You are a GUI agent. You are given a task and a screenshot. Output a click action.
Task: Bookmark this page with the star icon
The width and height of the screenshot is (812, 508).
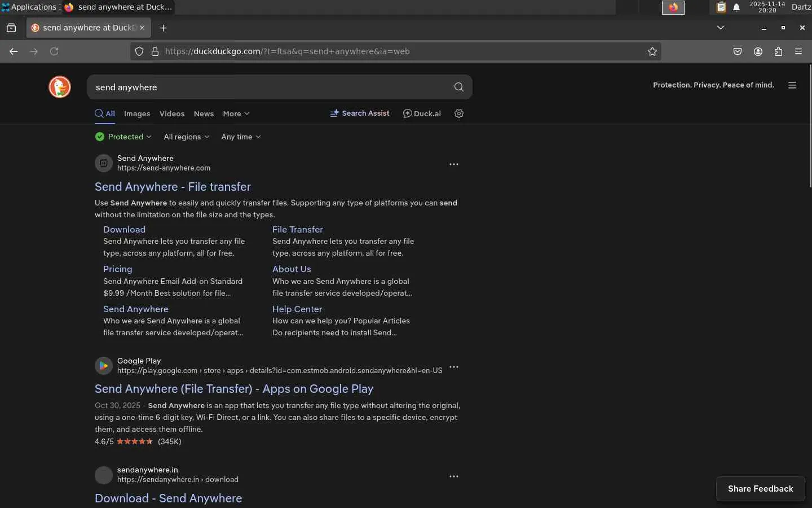652,51
